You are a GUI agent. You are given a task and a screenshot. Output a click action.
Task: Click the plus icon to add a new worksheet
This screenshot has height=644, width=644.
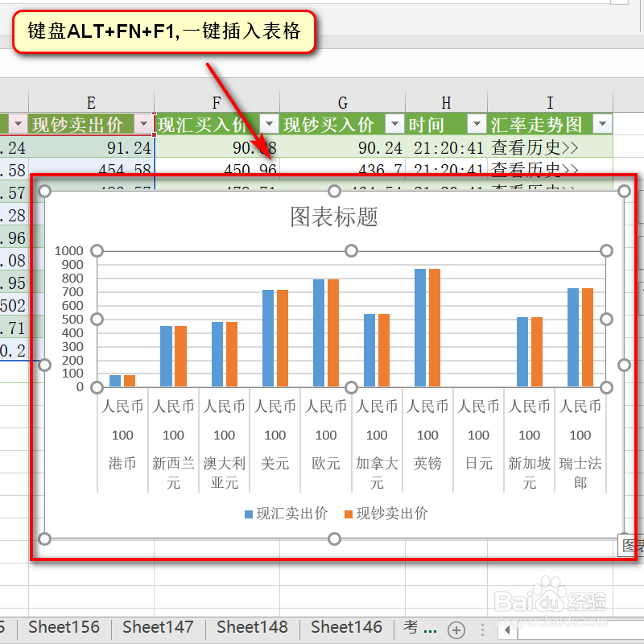456,630
